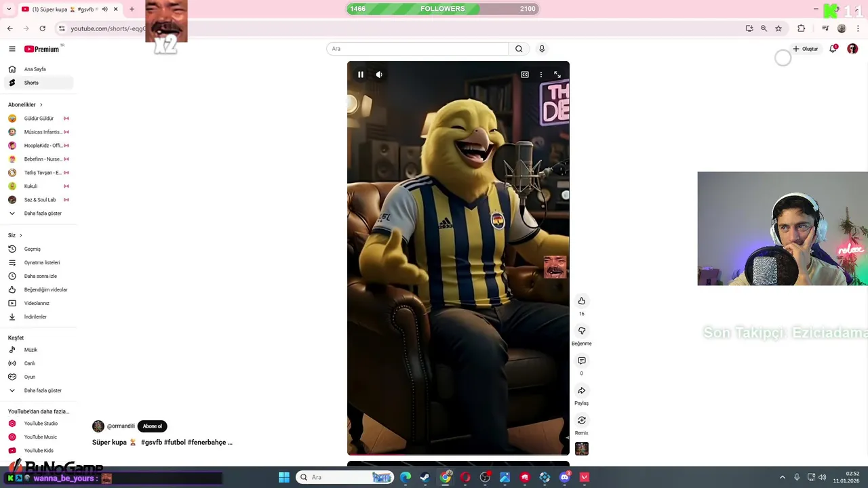The image size is (868, 488).
Task: Open Oyun gaming under Keşfet
Action: point(39,377)
